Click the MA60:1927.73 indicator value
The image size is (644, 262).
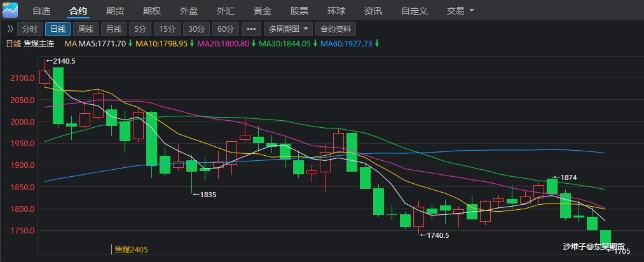(346, 43)
